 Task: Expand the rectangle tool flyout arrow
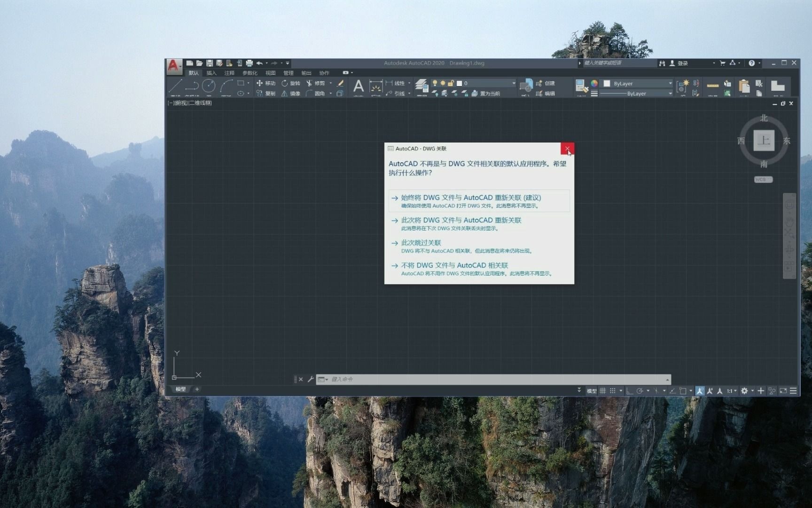pos(248,83)
